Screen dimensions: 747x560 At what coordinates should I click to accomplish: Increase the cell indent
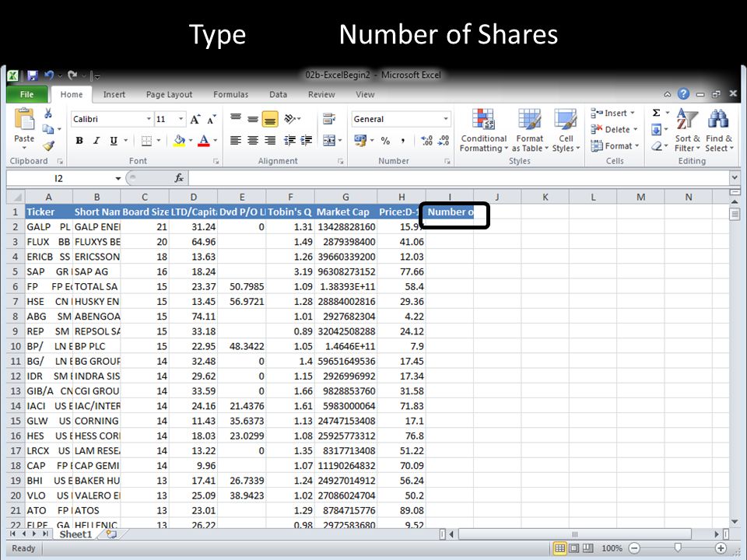point(307,141)
